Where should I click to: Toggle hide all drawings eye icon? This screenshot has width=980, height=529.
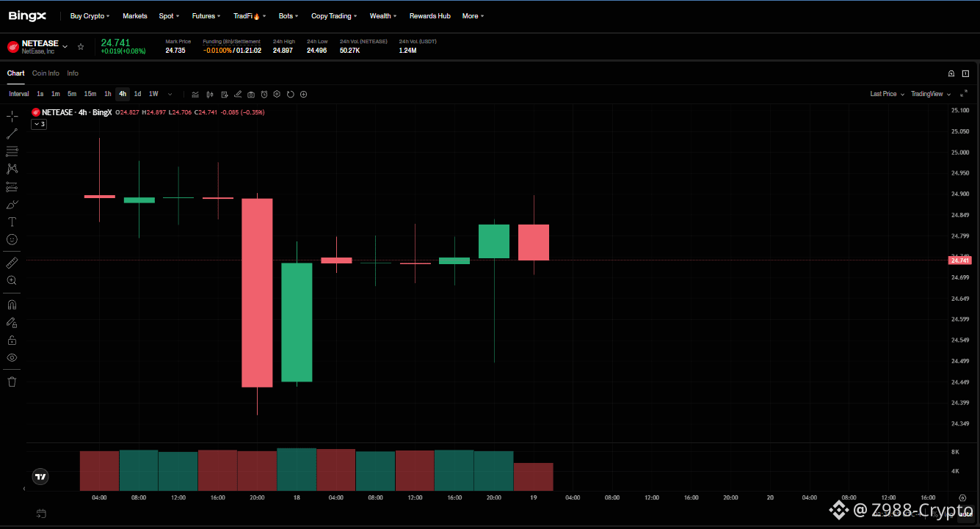point(12,357)
